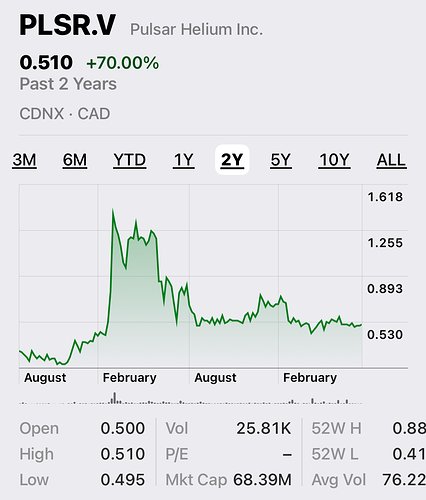The height and width of the screenshot is (500, 426).
Task: Click the Avg Vol label
Action: (x=339, y=480)
